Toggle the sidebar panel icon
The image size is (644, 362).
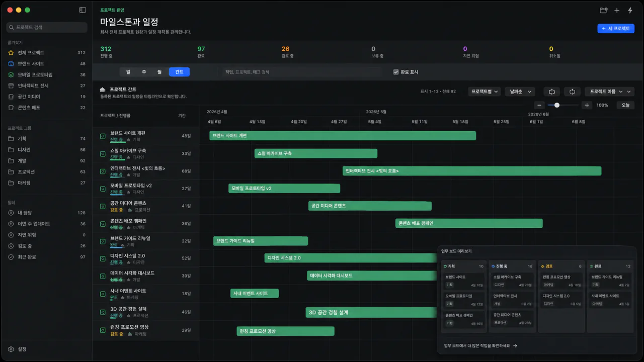pos(83,10)
